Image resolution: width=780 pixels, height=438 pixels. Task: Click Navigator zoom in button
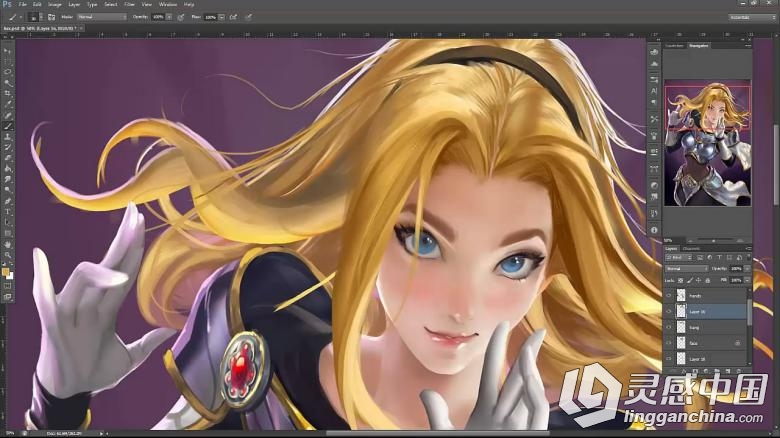740,240
